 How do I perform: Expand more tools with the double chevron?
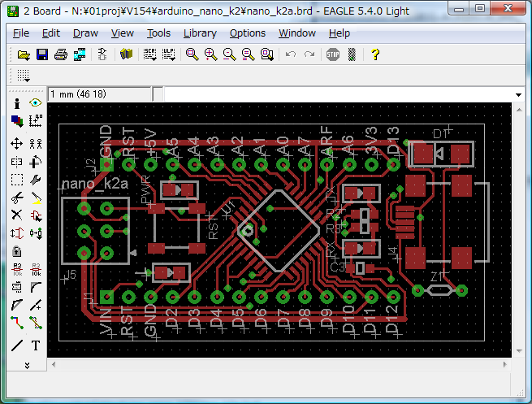[26, 365]
